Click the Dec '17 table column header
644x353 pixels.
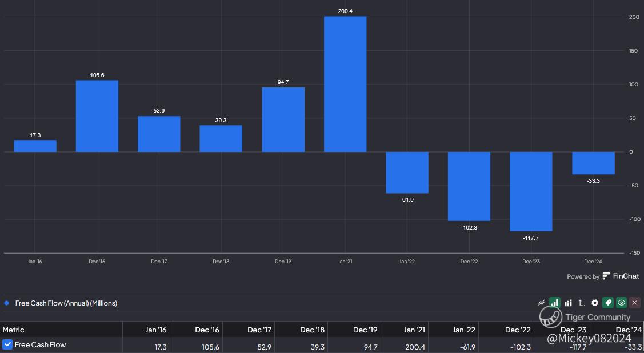click(x=259, y=330)
